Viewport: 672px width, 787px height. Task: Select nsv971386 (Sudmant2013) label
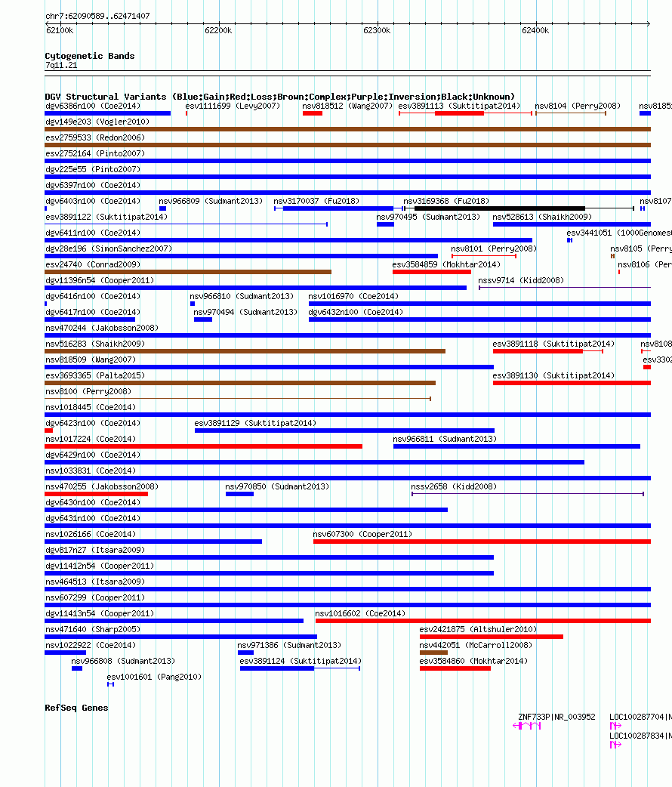coord(289,646)
